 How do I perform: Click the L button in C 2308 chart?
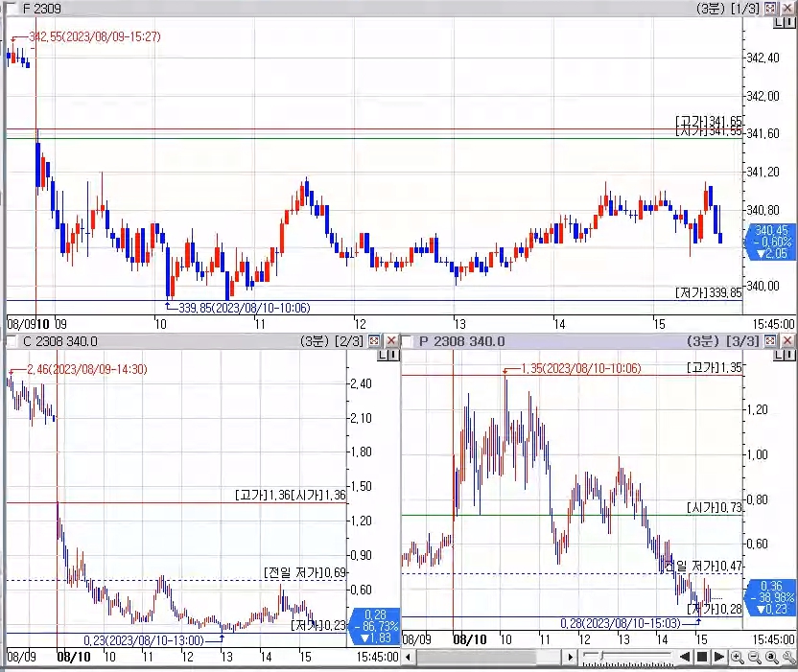click(x=383, y=355)
